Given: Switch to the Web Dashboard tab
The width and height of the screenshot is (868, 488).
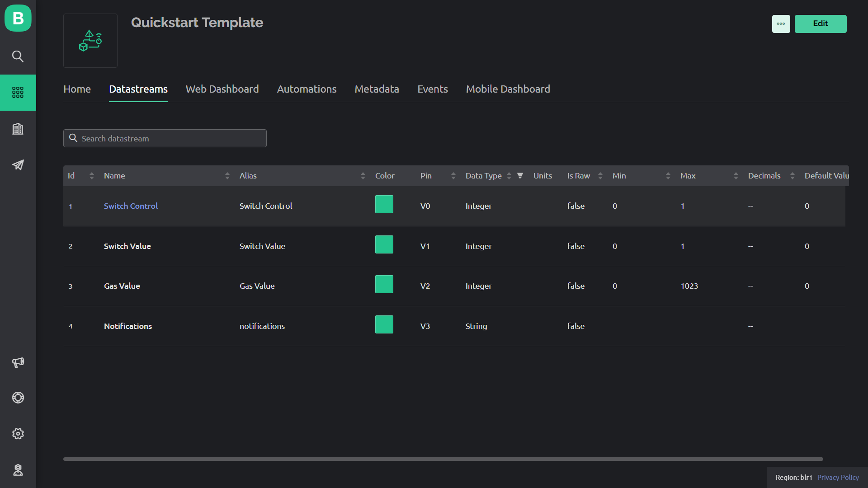Looking at the screenshot, I should point(222,89).
